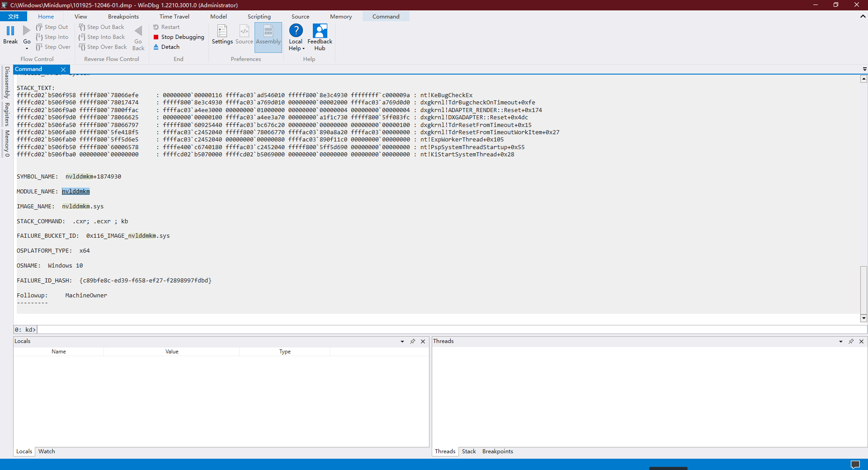Switch to the Breakpoints bottom tab

(x=498, y=451)
